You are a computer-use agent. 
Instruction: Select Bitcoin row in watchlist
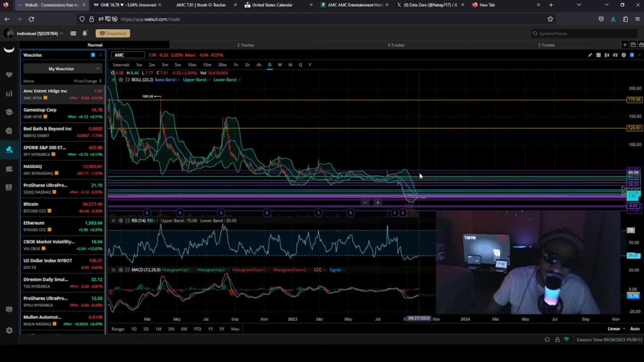click(x=62, y=207)
